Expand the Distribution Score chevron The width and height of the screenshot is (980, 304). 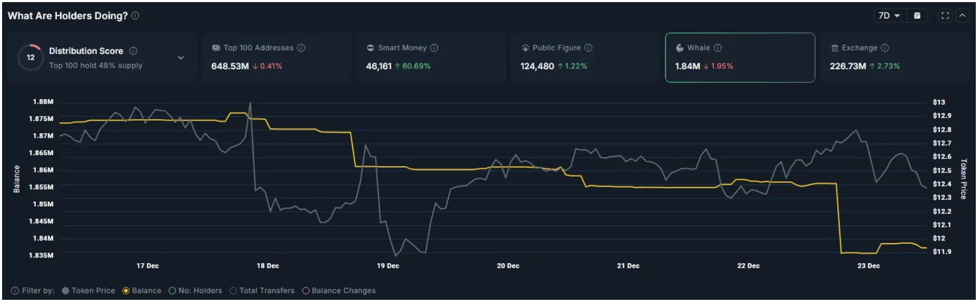pyautogui.click(x=181, y=58)
